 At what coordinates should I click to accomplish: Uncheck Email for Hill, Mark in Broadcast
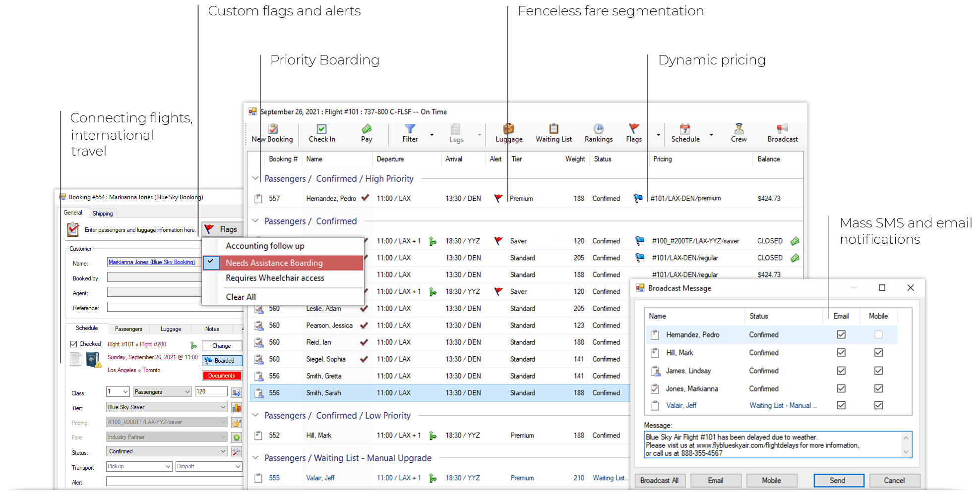tap(841, 352)
